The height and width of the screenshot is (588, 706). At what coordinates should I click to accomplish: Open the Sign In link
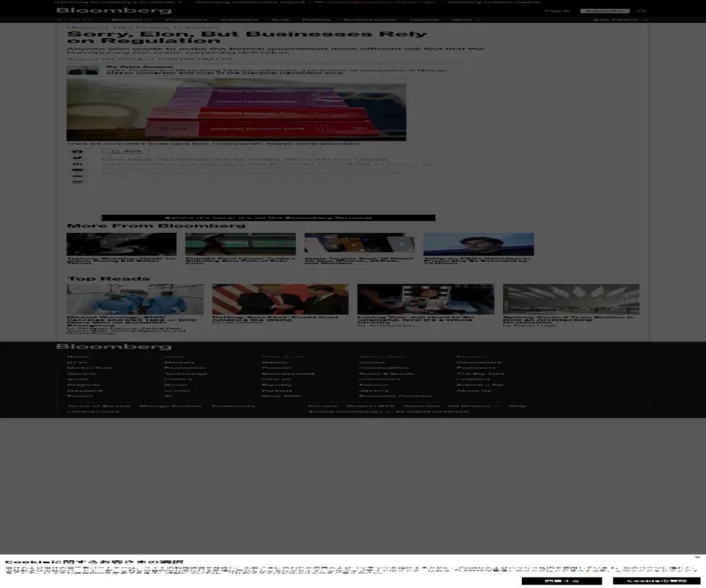tap(557, 11)
